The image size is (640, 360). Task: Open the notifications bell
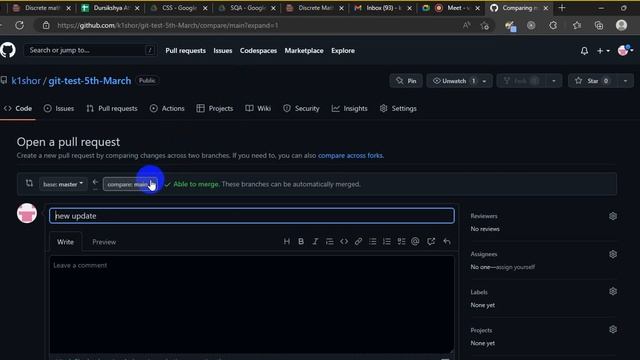click(x=584, y=51)
